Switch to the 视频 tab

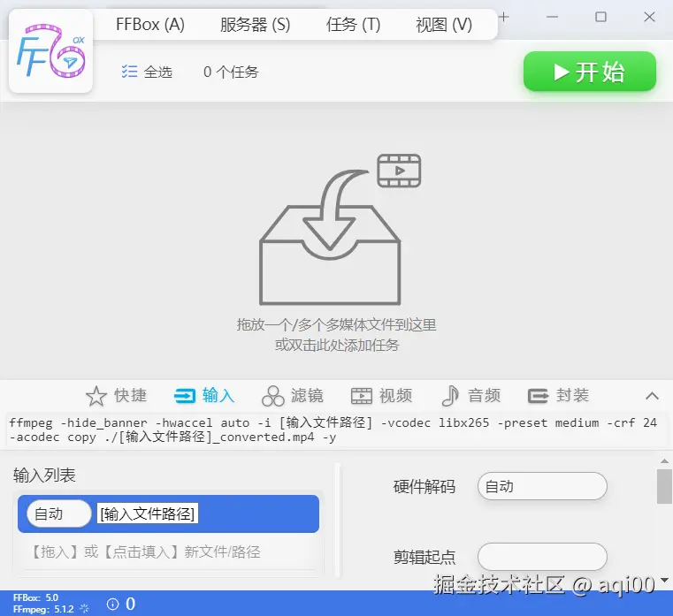pos(381,396)
